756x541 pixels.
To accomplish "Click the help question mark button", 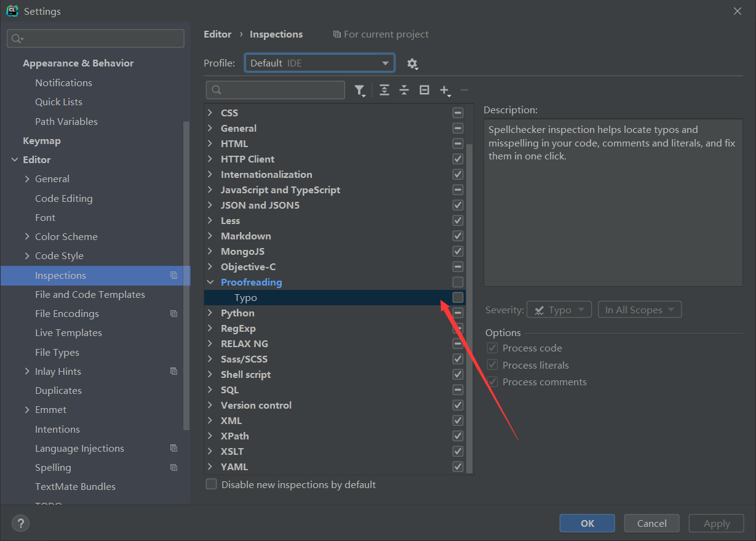I will (20, 523).
